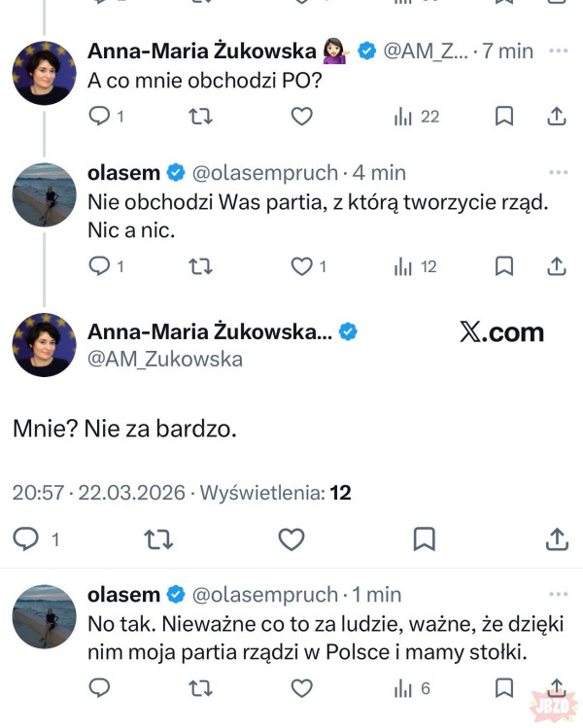
Task: Open the timestamp 20:57 · 22.03.2026
Action: tap(98, 493)
